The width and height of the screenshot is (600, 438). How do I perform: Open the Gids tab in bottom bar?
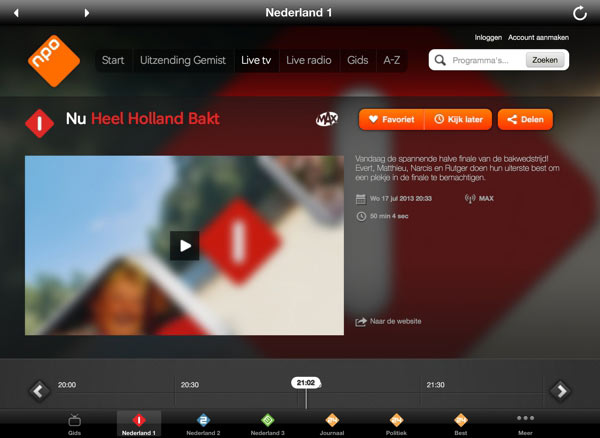click(x=75, y=425)
